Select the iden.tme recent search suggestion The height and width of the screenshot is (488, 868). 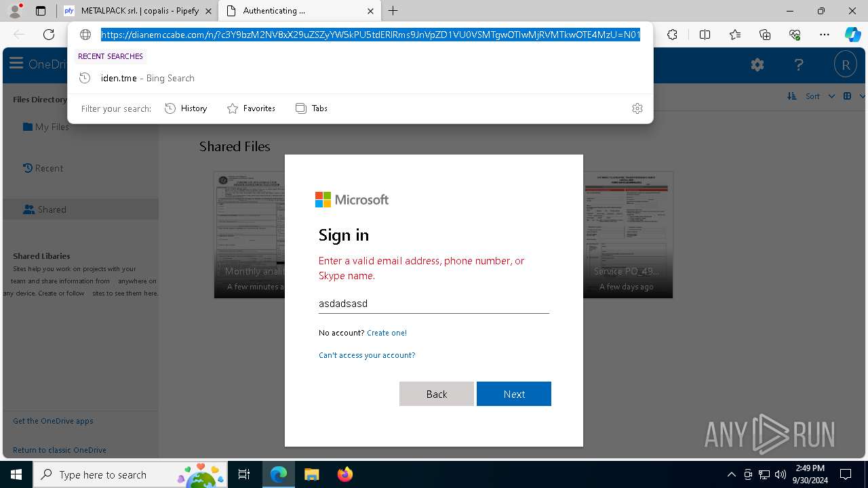pyautogui.click(x=360, y=78)
